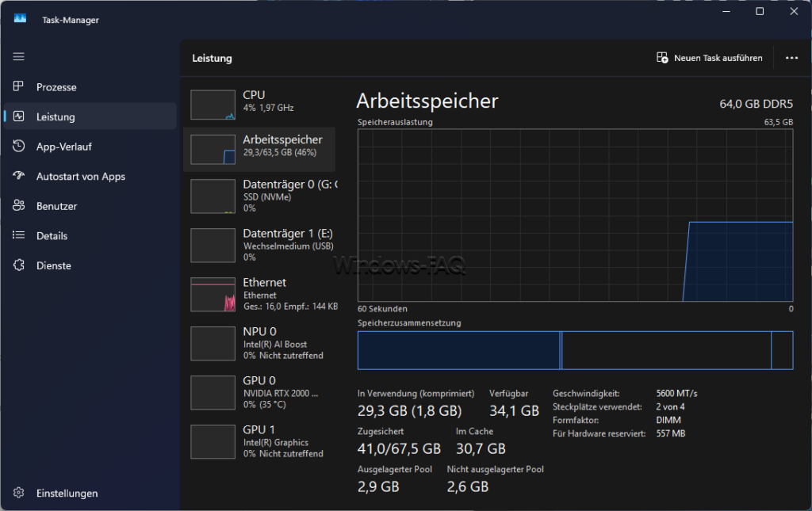The image size is (812, 511).
Task: Select the NPU 0 mini graph thumbnail
Action: (213, 343)
